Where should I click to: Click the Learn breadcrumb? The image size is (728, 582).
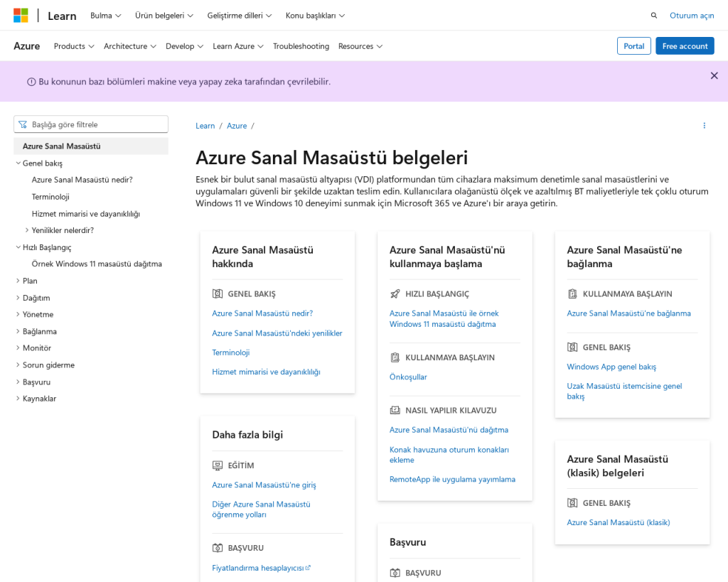[205, 126]
